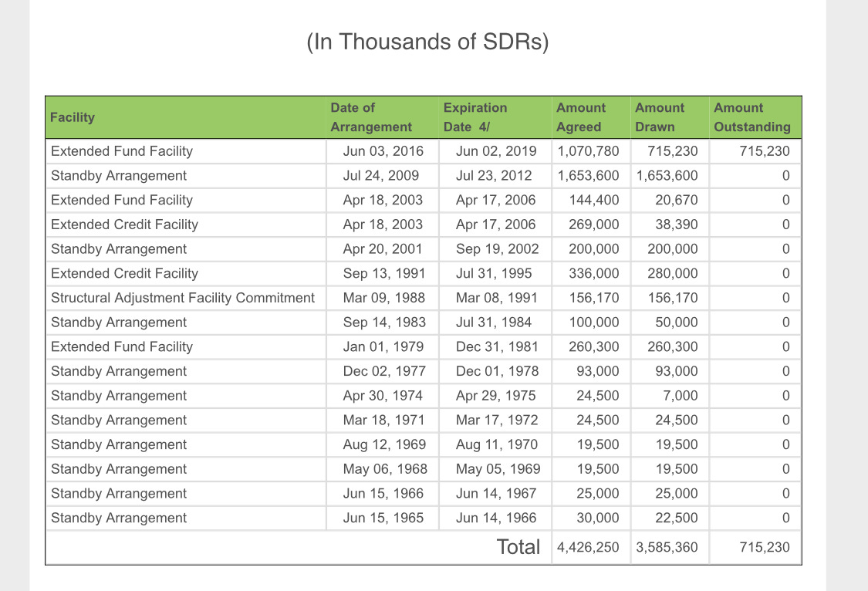Click agreed amount 1,653,600
868x591 pixels.
(x=588, y=175)
